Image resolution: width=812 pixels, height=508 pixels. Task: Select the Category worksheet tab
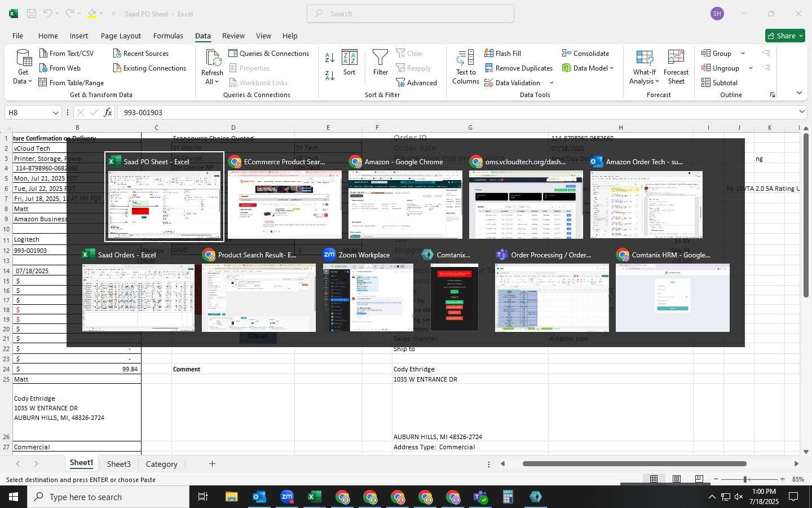tap(161, 464)
